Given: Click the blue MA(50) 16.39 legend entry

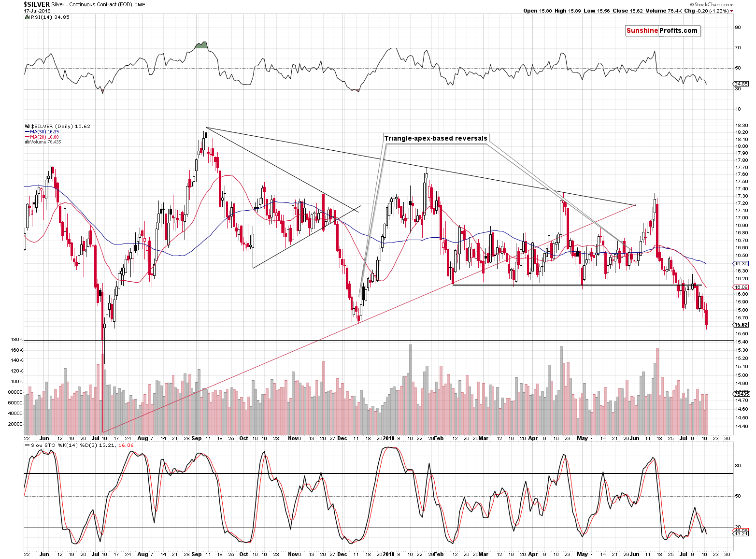Looking at the screenshot, I should tap(44, 131).
